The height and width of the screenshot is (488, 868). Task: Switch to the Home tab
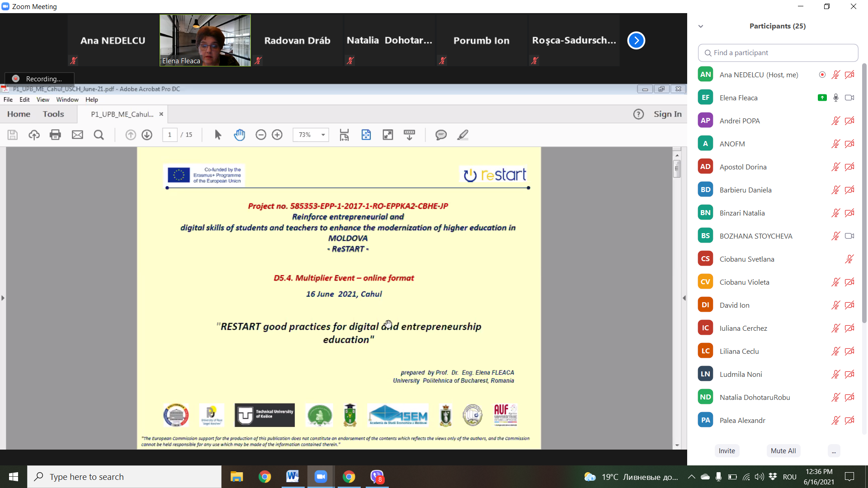coord(19,114)
